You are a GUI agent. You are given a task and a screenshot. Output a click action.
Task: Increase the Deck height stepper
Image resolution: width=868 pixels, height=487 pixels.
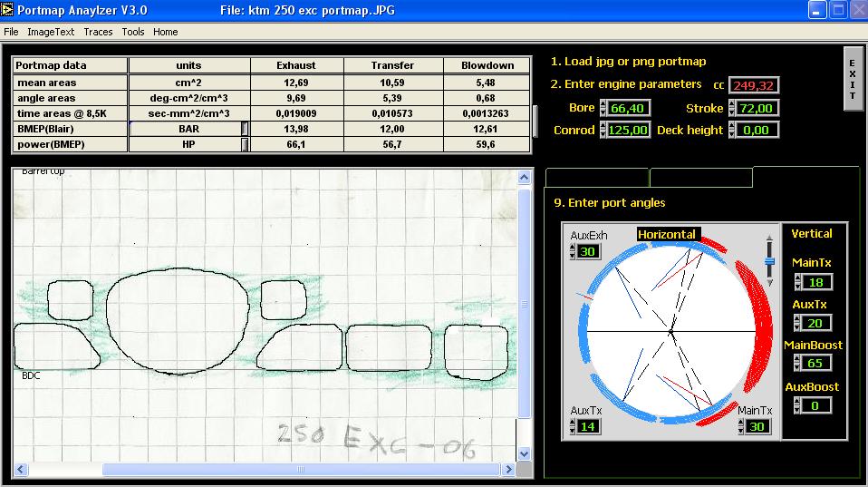coord(732,126)
